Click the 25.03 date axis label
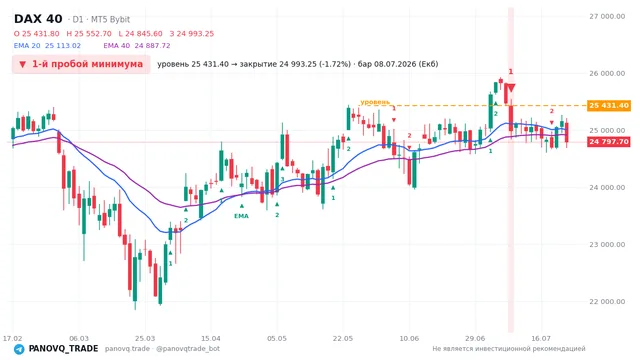Image resolution: width=640 pixels, height=360 pixels. [x=145, y=338]
